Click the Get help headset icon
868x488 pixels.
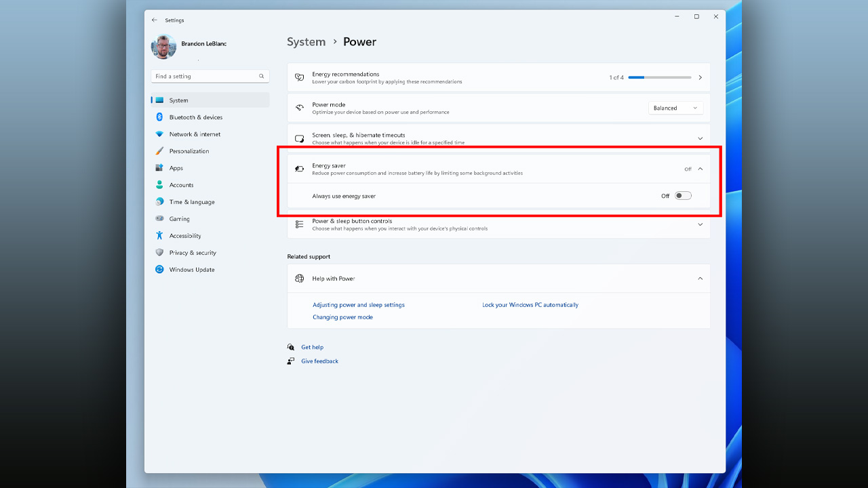click(291, 347)
